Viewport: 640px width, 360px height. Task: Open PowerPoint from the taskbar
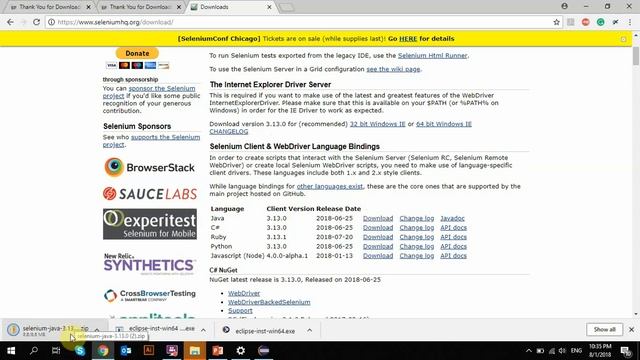pos(218,351)
